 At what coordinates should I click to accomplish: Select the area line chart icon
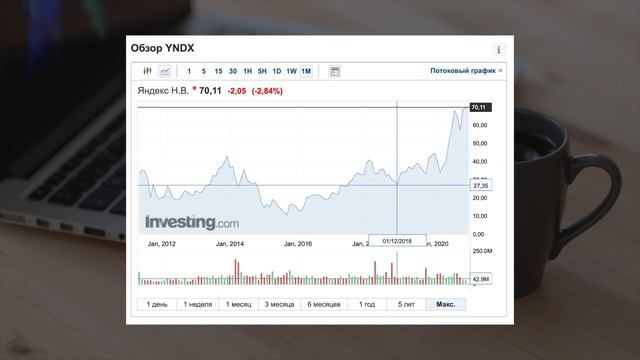tap(164, 71)
